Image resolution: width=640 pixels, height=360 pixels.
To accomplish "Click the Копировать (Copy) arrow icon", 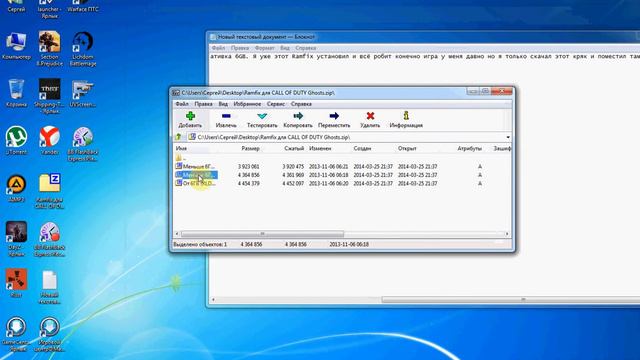I will (x=298, y=116).
